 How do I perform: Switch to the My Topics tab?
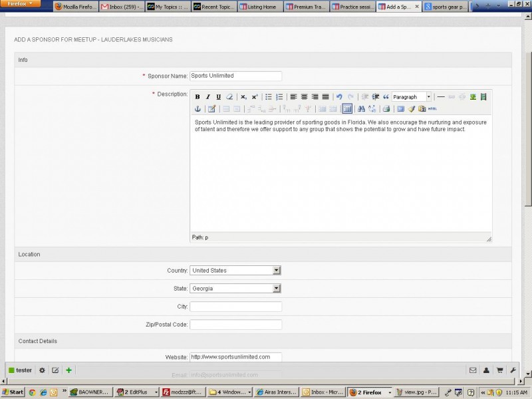tap(168, 7)
